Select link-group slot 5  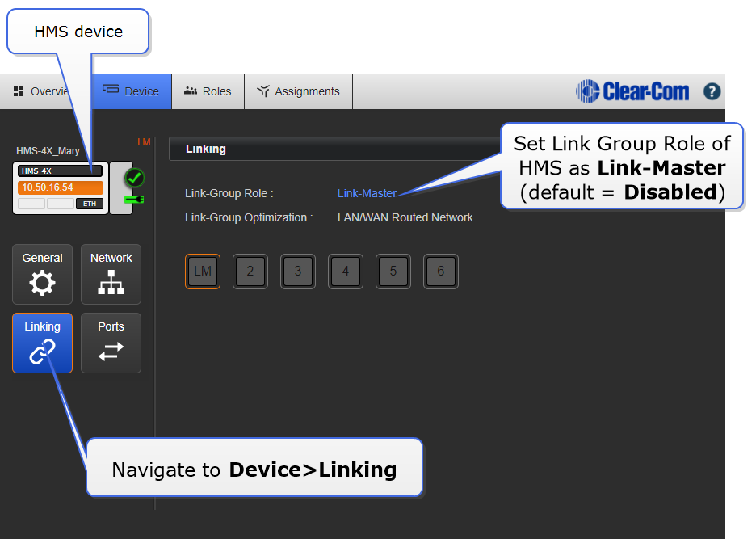coord(393,272)
